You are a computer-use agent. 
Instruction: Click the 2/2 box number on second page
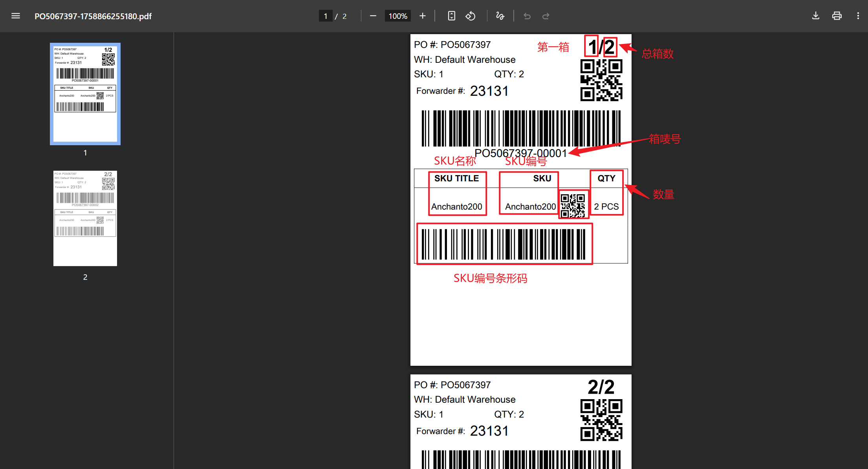point(601,387)
